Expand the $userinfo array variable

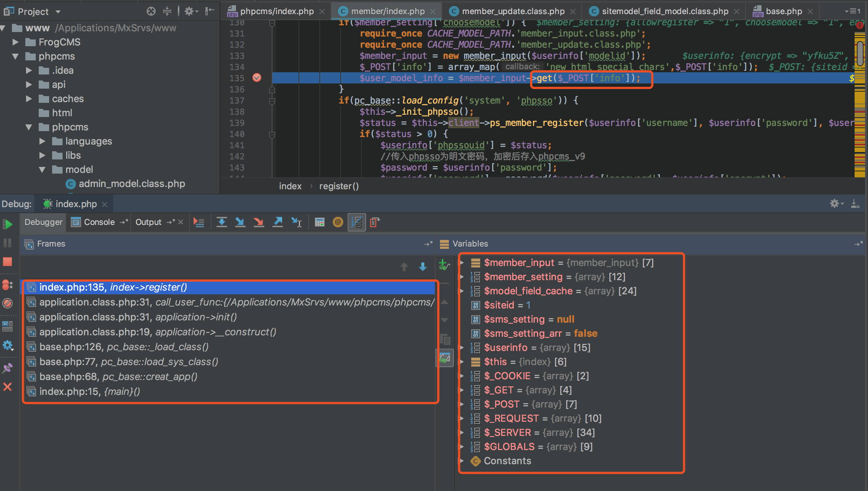click(x=462, y=348)
